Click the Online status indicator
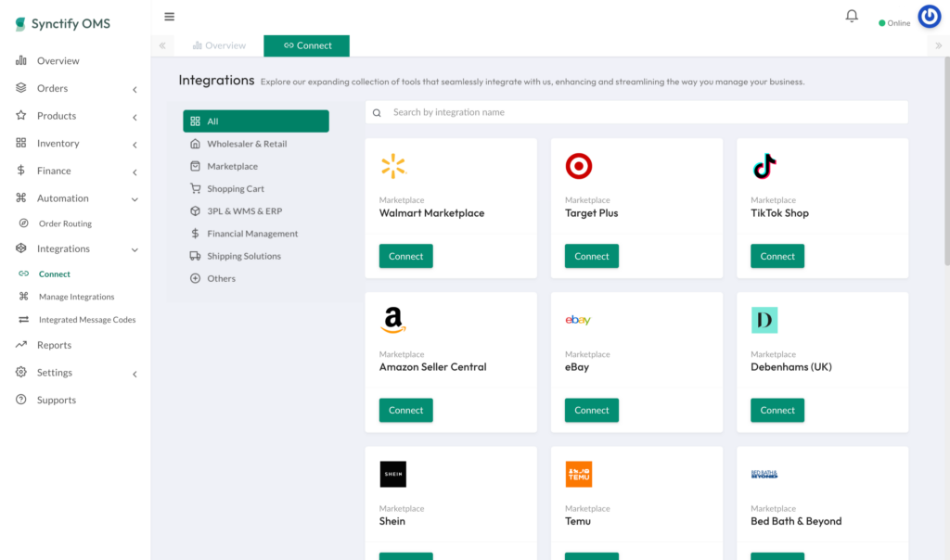950x560 pixels. pos(894,23)
